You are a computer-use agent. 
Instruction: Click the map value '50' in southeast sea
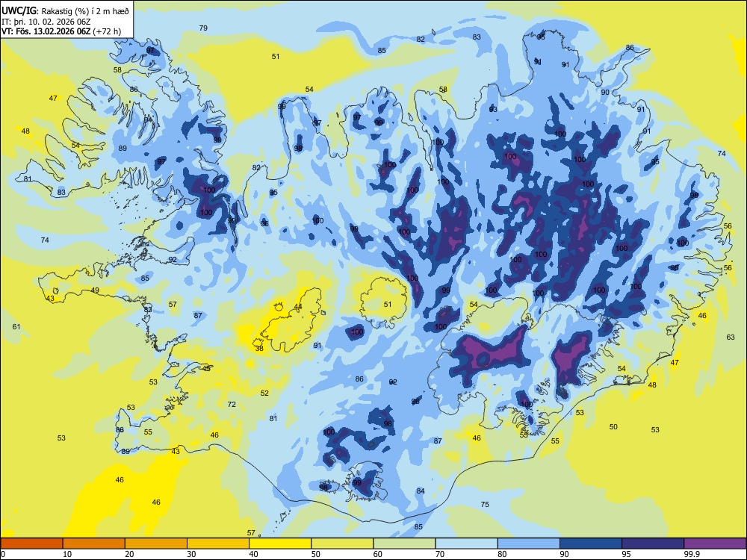pyautogui.click(x=613, y=426)
